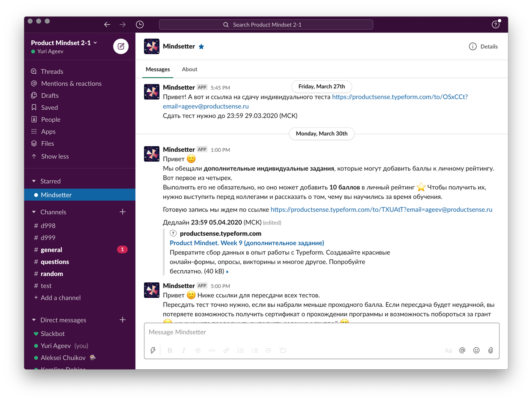Add channel with plus next to Channels
Viewport: 532px width, 401px height.
point(123,212)
